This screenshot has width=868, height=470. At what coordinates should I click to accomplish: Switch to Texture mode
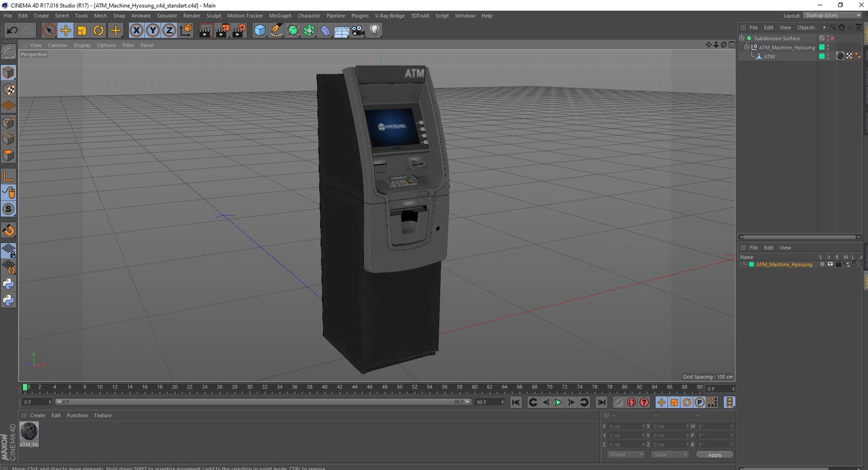pos(9,90)
